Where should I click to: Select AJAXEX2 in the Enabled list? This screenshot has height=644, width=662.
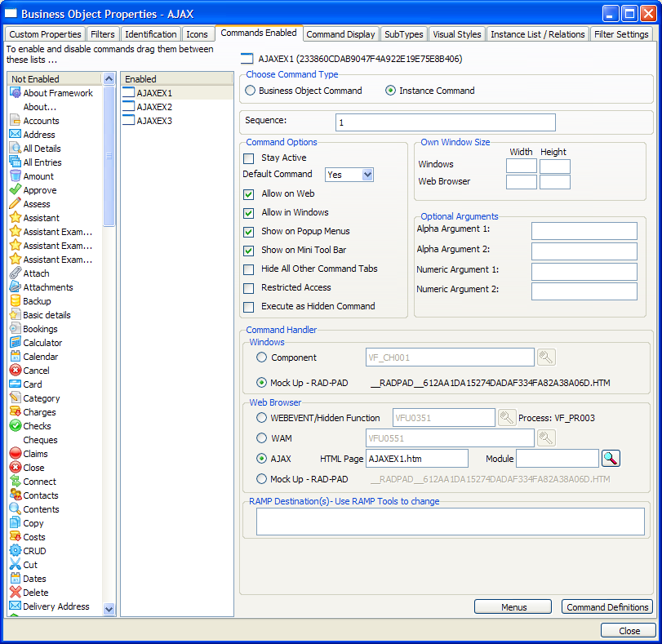(x=154, y=107)
